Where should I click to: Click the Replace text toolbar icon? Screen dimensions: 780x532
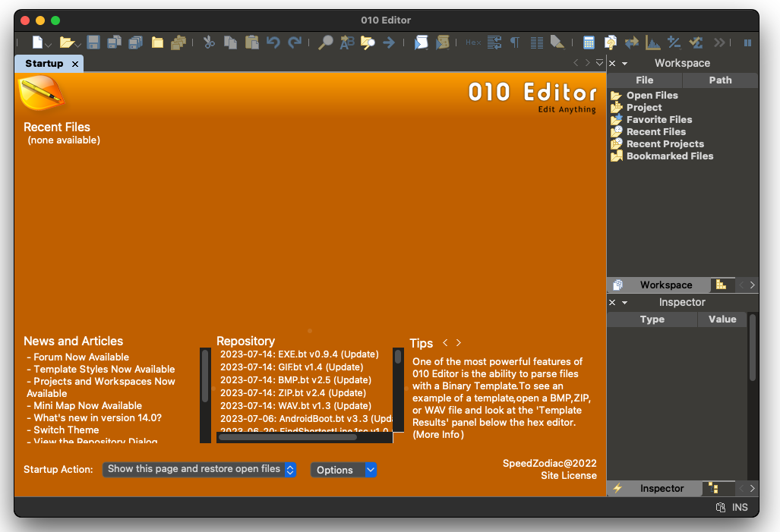347,42
